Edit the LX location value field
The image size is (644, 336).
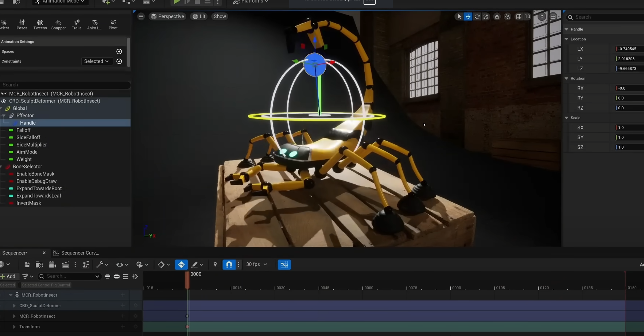(x=628, y=49)
